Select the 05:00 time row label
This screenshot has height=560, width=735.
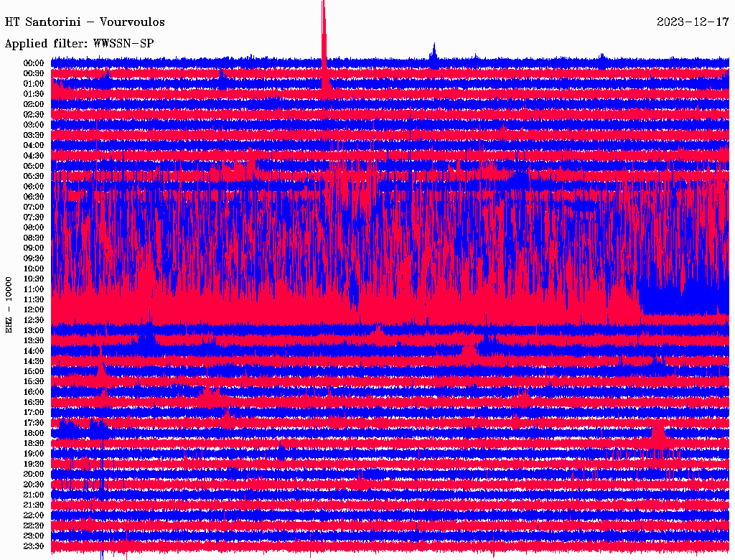coord(34,166)
